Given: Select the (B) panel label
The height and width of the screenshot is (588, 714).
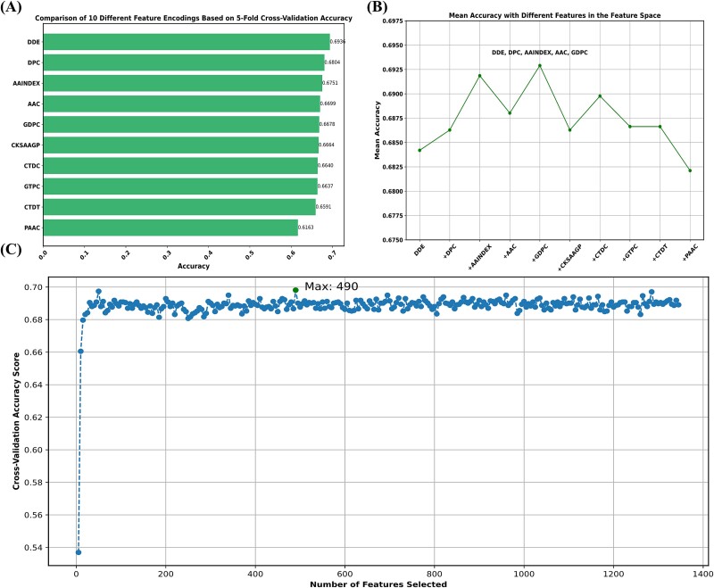Looking at the screenshot, I should click(377, 7).
